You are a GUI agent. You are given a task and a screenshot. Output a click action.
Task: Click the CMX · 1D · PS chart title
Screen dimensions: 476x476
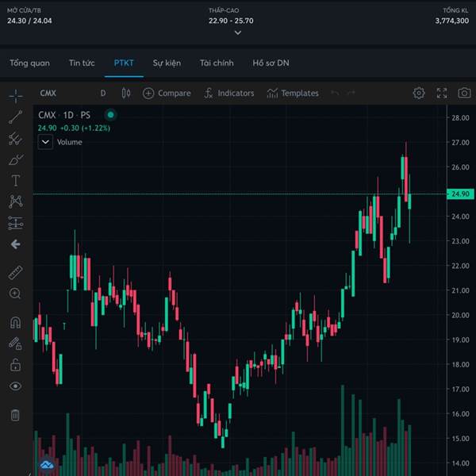(x=64, y=115)
